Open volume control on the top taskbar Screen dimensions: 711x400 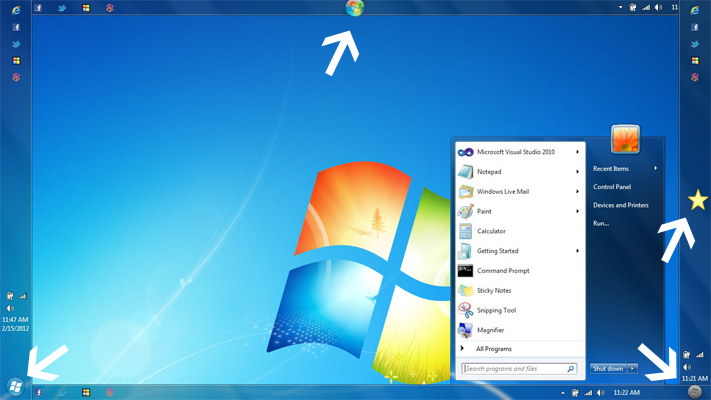(658, 7)
